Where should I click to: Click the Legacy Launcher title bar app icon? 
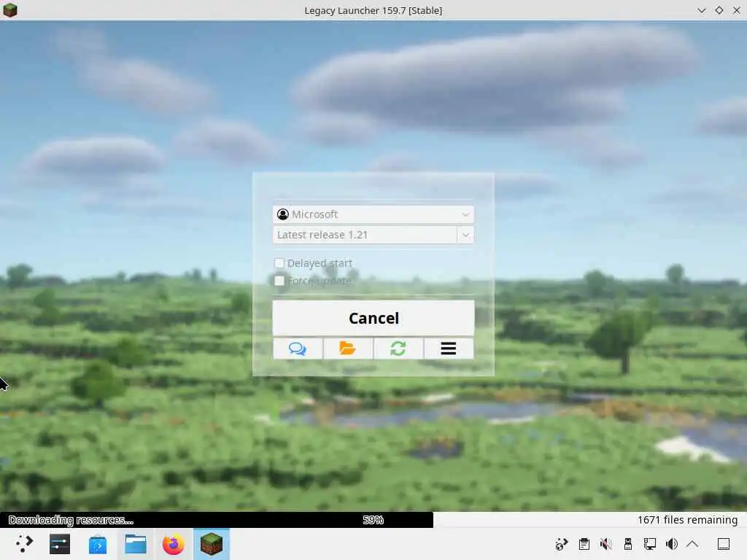(10, 10)
